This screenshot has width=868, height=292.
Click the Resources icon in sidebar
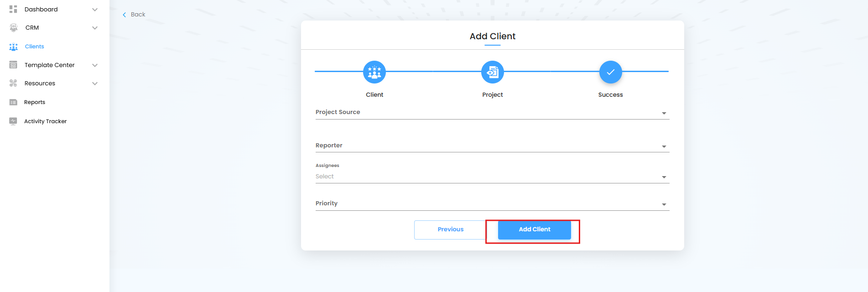(13, 83)
